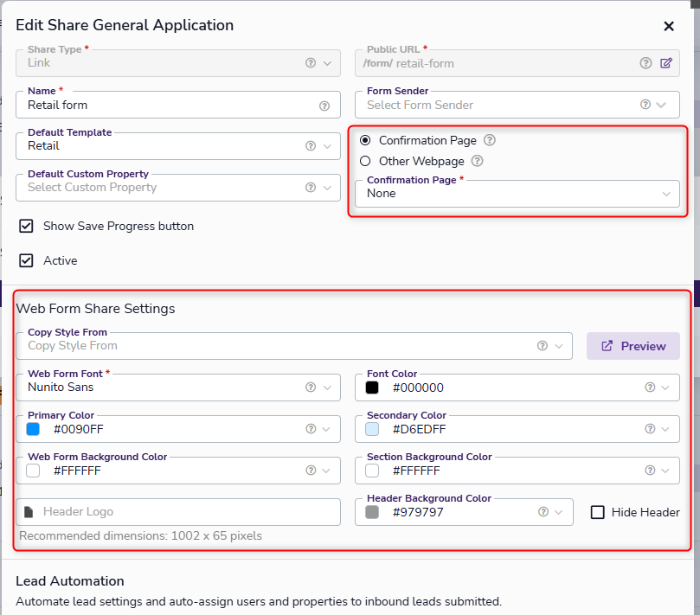This screenshot has width=700, height=615.
Task: Click the Preview button
Action: tap(633, 346)
